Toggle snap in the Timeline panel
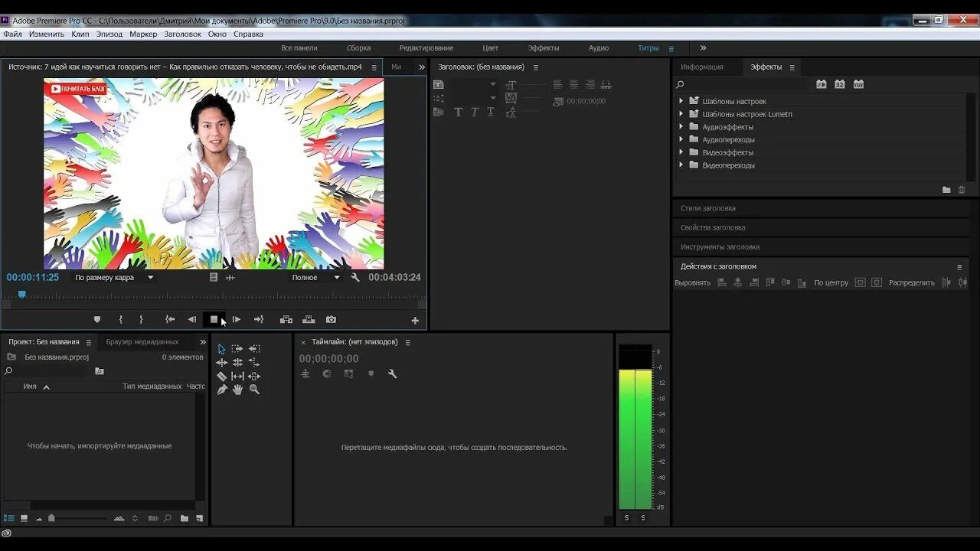 click(327, 374)
